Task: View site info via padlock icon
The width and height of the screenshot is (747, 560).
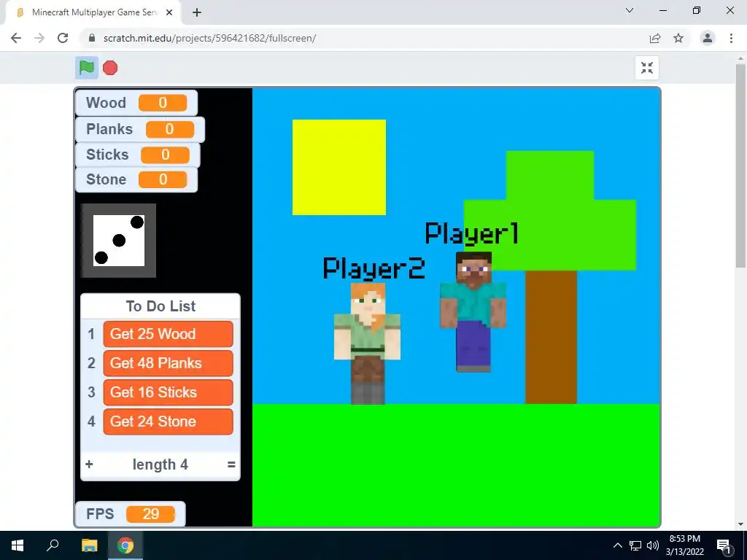Action: tap(92, 38)
